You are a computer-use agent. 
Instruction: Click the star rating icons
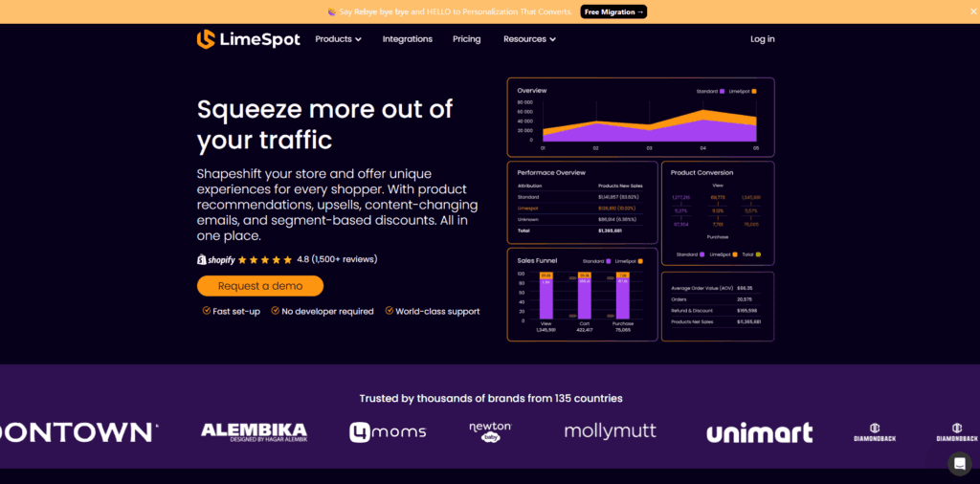pyautogui.click(x=265, y=260)
